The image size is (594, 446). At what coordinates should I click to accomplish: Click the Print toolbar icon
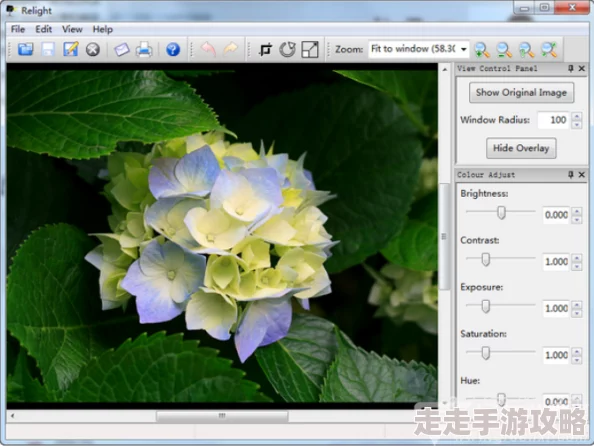(144, 49)
